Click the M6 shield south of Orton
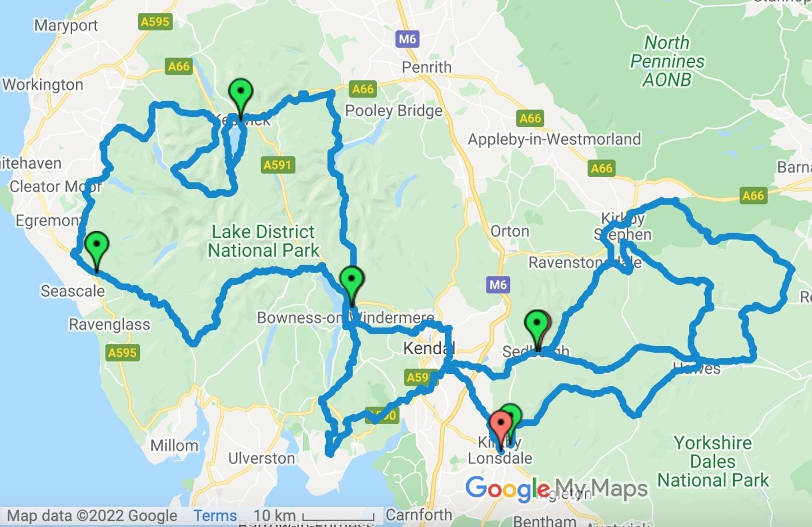 click(x=498, y=284)
